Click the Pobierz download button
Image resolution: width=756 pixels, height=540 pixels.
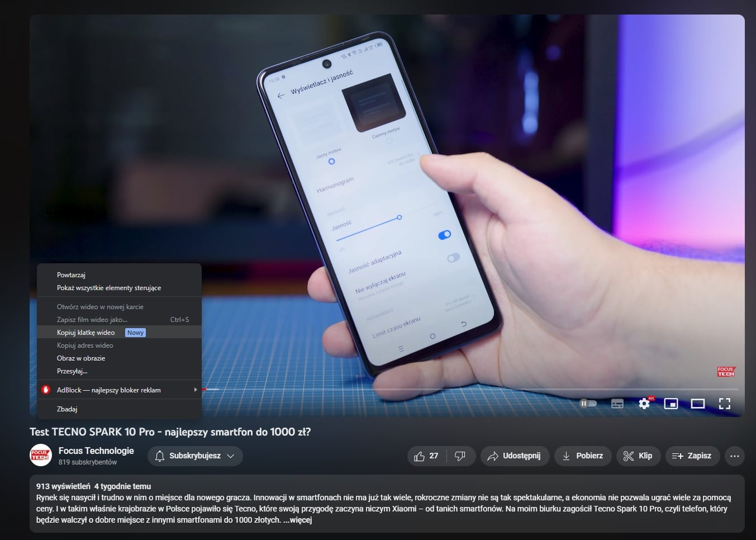coord(582,456)
